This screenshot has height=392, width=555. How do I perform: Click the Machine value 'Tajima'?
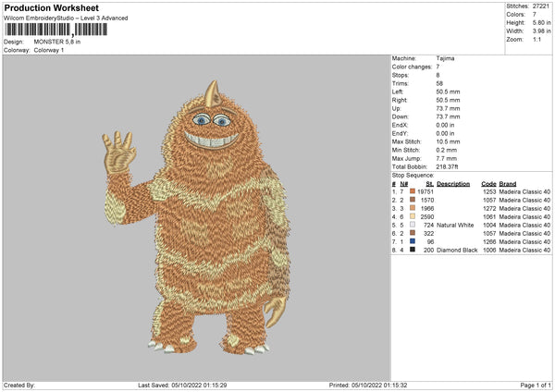coord(445,58)
